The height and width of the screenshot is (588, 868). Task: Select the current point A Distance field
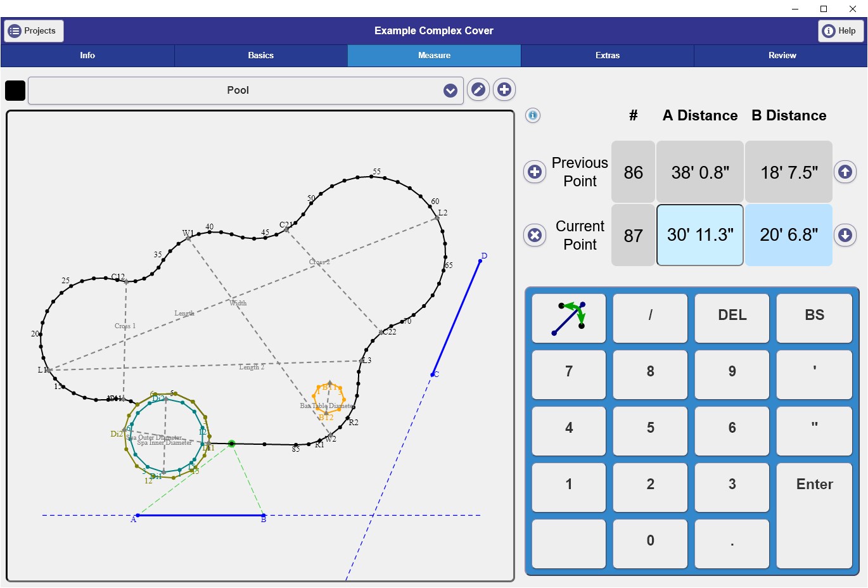[x=700, y=235]
